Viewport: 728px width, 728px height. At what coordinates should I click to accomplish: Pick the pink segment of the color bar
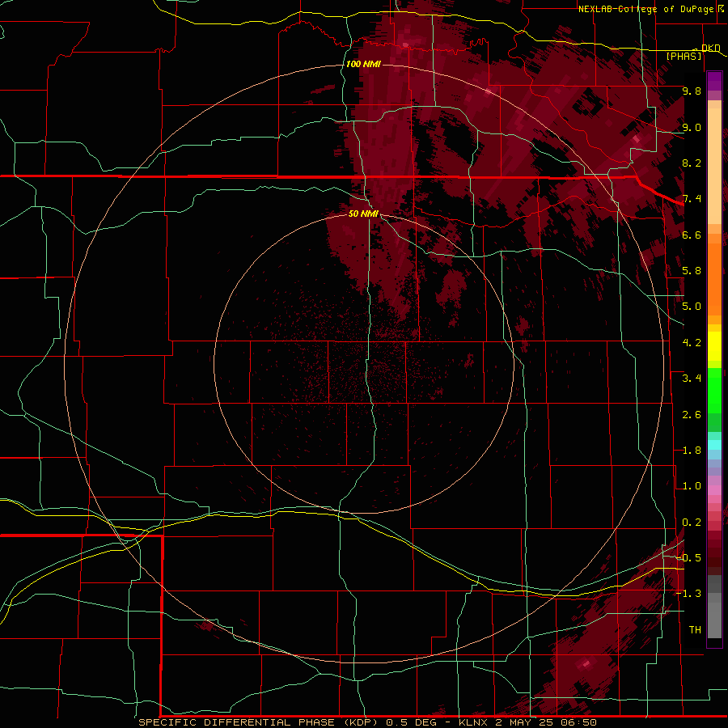pyautogui.click(x=714, y=490)
